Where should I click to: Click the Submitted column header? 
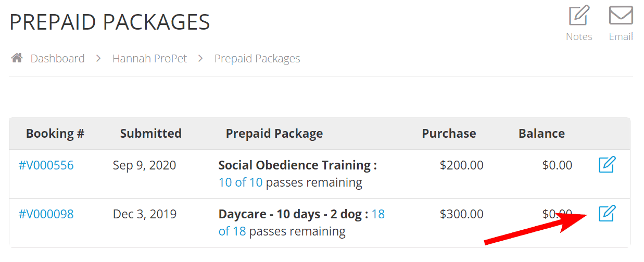[x=150, y=134]
